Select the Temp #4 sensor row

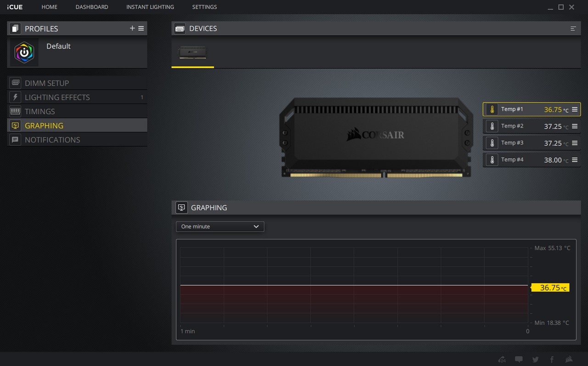coord(531,160)
